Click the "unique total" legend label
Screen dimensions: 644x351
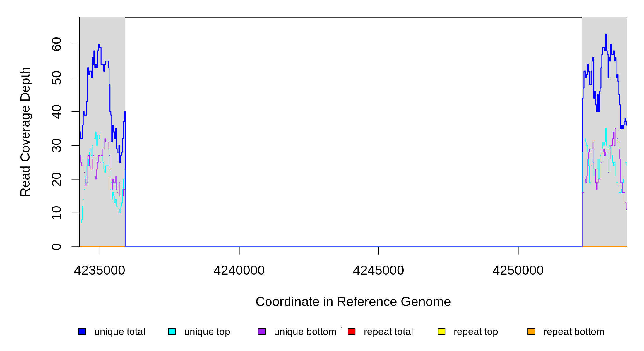(x=119, y=332)
